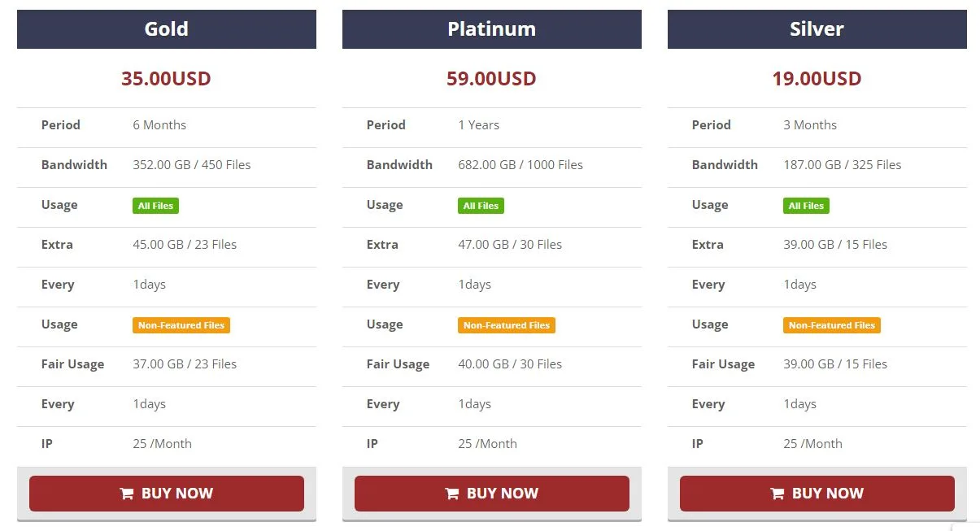Click the orange Non-Featured Files badge in Silver
This screenshot has width=980, height=531.
click(x=832, y=325)
